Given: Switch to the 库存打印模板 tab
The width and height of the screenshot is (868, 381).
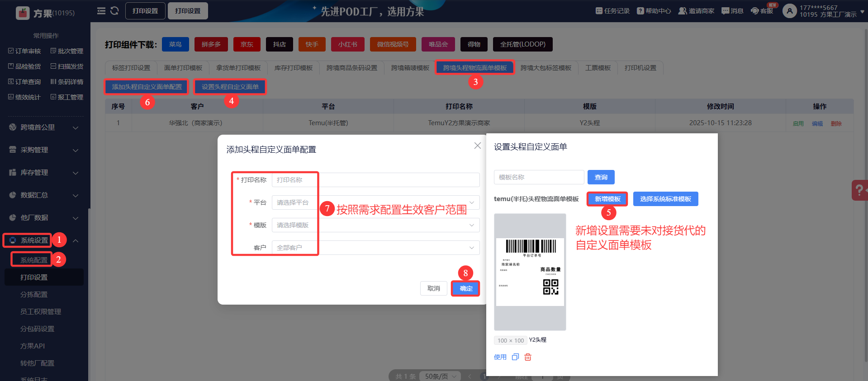Looking at the screenshot, I should [x=294, y=68].
